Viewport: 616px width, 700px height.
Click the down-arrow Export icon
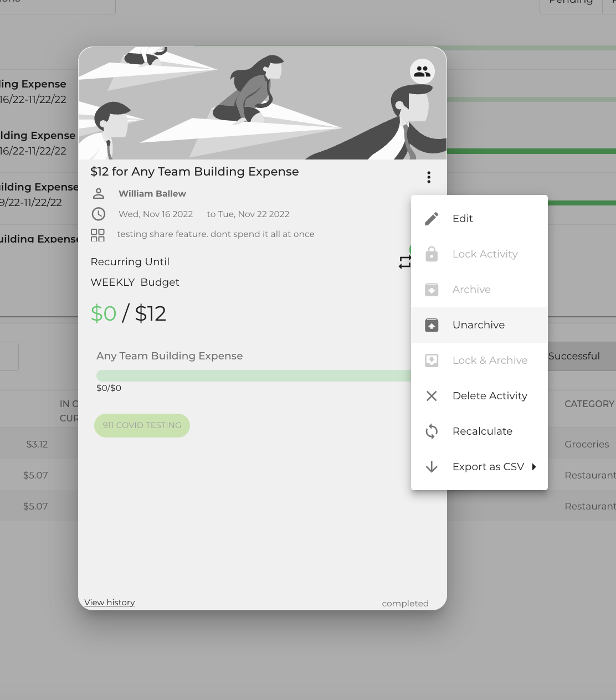tap(432, 467)
